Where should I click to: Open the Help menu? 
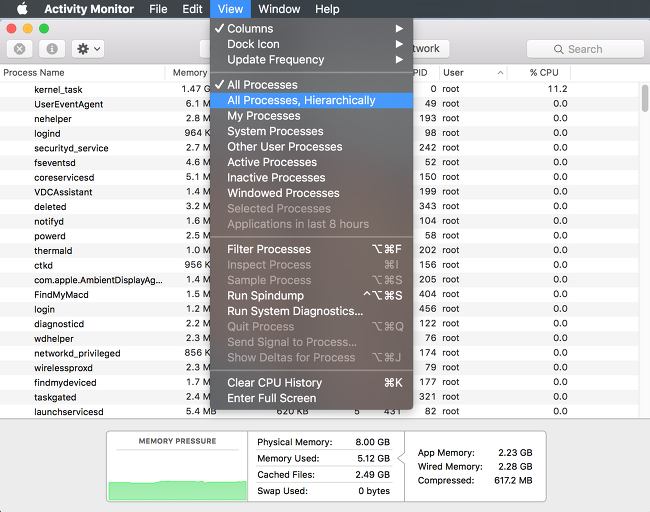[327, 9]
